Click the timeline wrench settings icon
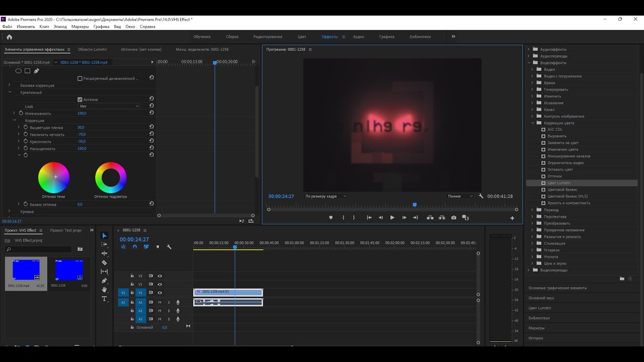This screenshot has height=362, width=644. click(169, 247)
